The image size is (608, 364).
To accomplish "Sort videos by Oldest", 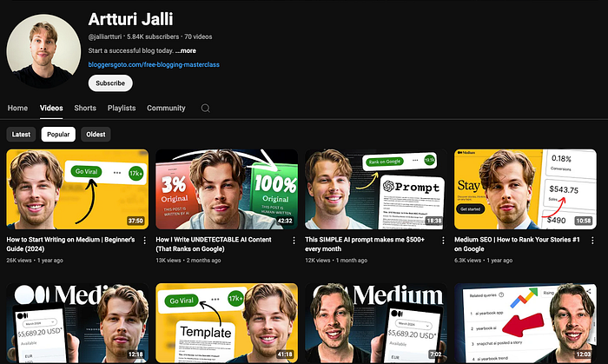I will click(x=96, y=135).
